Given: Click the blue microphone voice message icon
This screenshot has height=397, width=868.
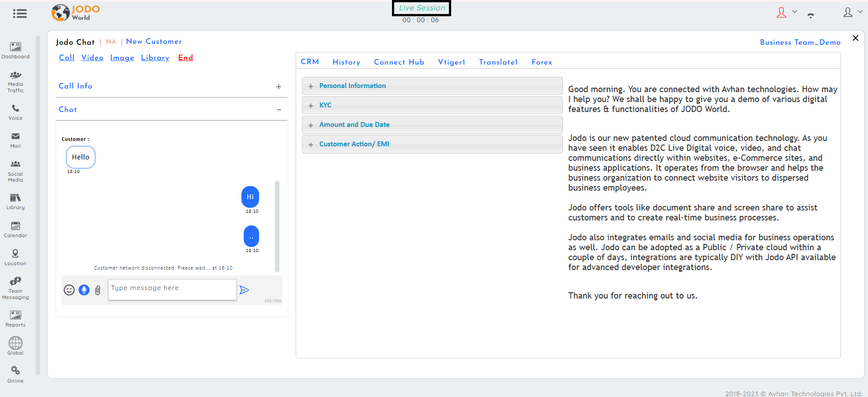Looking at the screenshot, I should (84, 290).
